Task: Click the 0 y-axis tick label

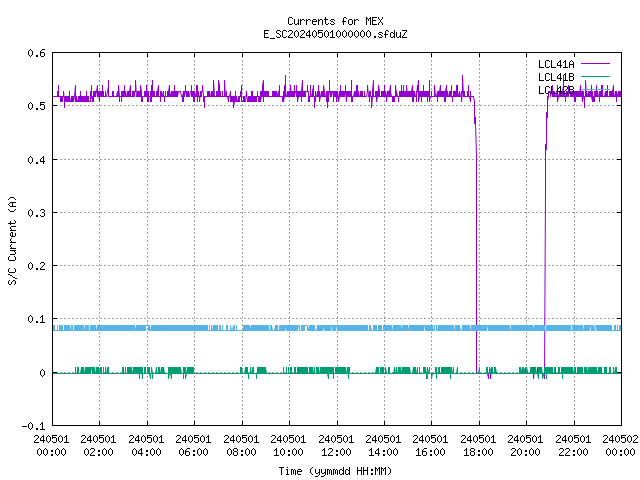Action: click(42, 373)
